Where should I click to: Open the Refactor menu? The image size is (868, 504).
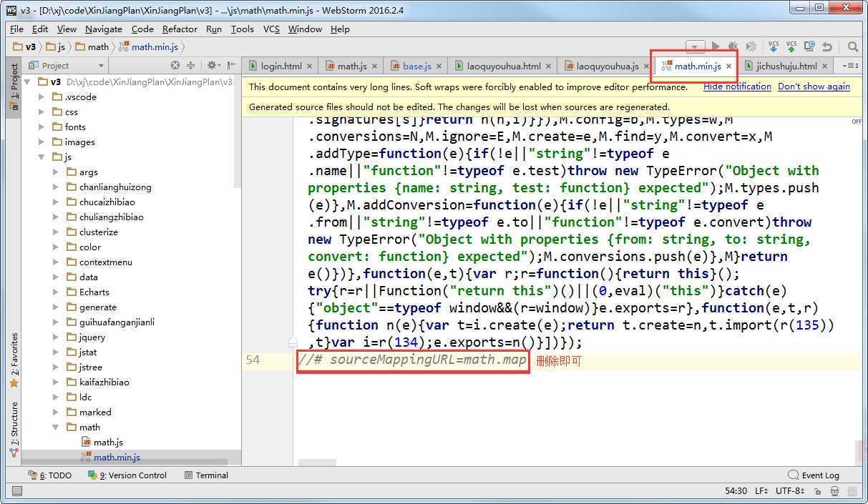pyautogui.click(x=180, y=29)
